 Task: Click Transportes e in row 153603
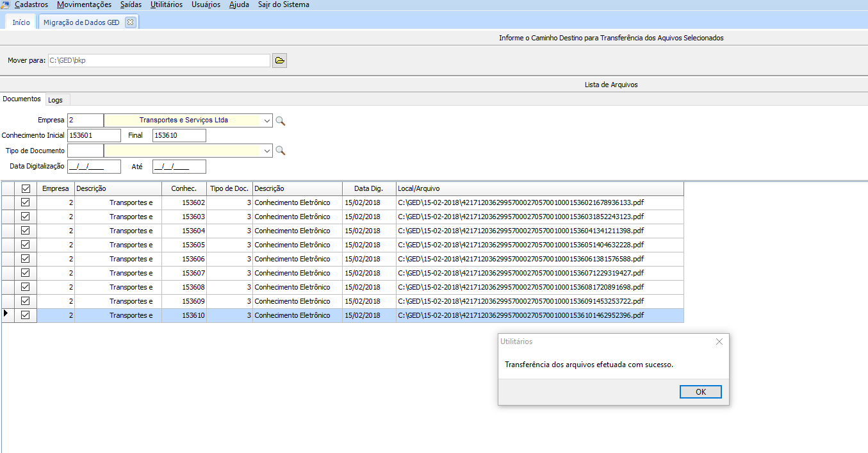coord(131,217)
